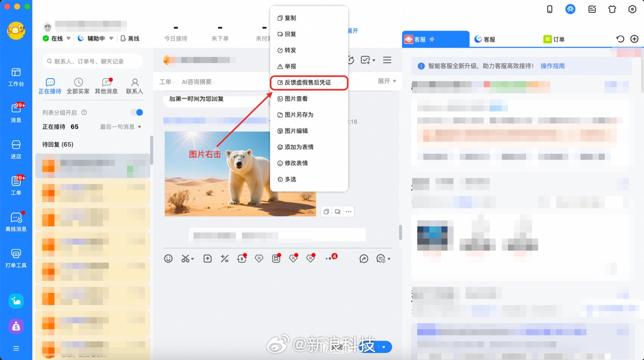
Task: Select 图片另存为 in the context menu
Action: 299,115
